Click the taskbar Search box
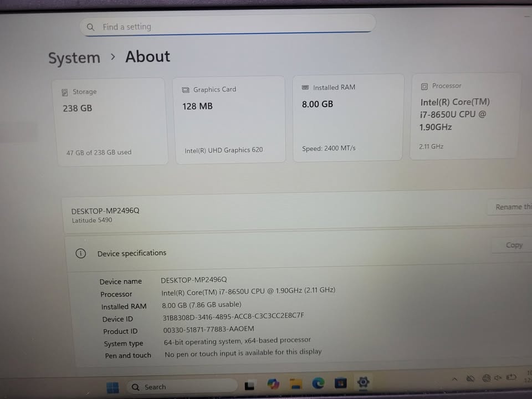 [182, 386]
